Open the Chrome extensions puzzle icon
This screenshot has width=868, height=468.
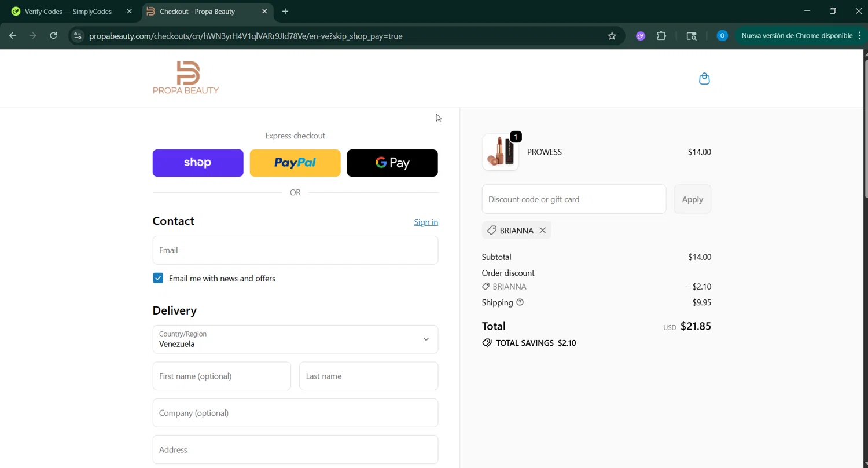(x=661, y=36)
